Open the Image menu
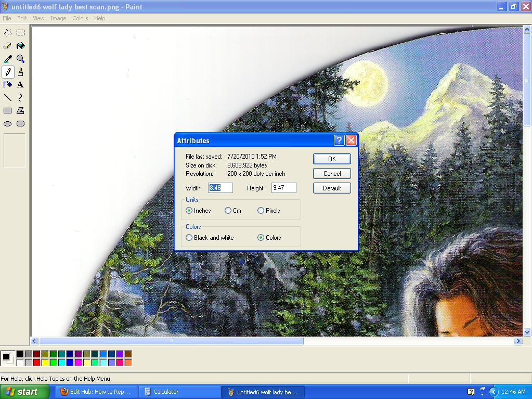 [x=58, y=18]
